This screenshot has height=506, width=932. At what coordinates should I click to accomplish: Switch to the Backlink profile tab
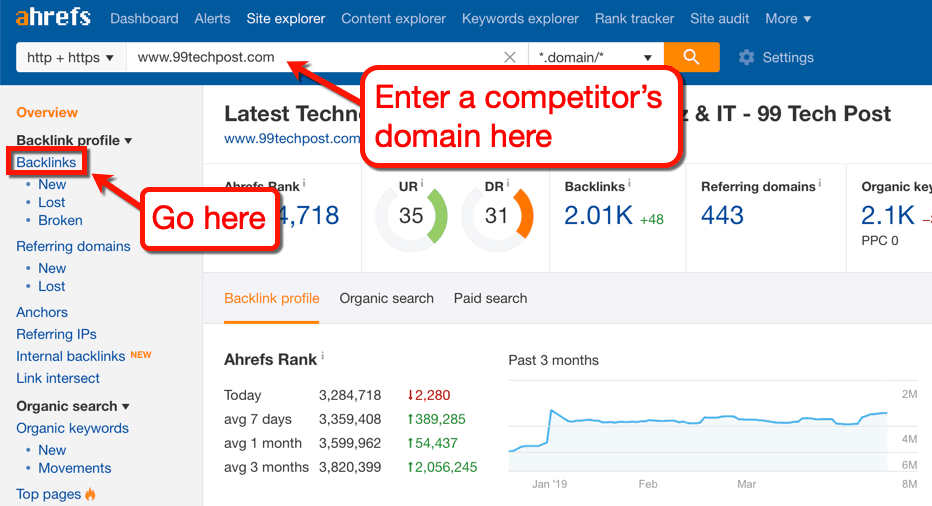[x=272, y=298]
